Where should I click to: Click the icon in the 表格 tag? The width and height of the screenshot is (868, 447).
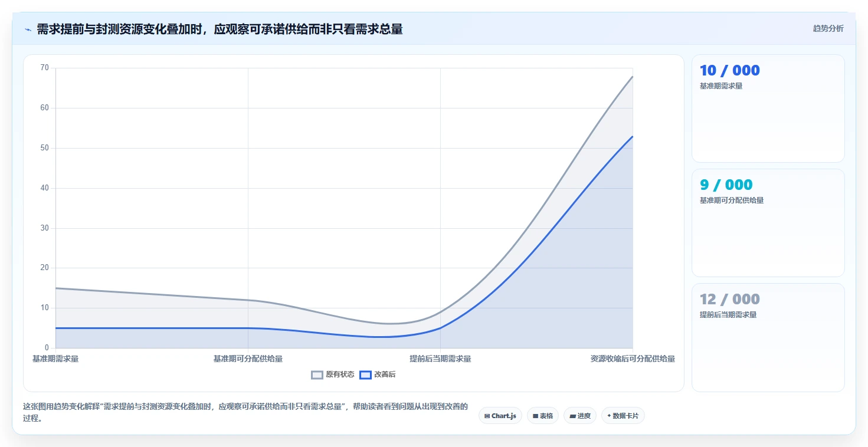tap(535, 416)
